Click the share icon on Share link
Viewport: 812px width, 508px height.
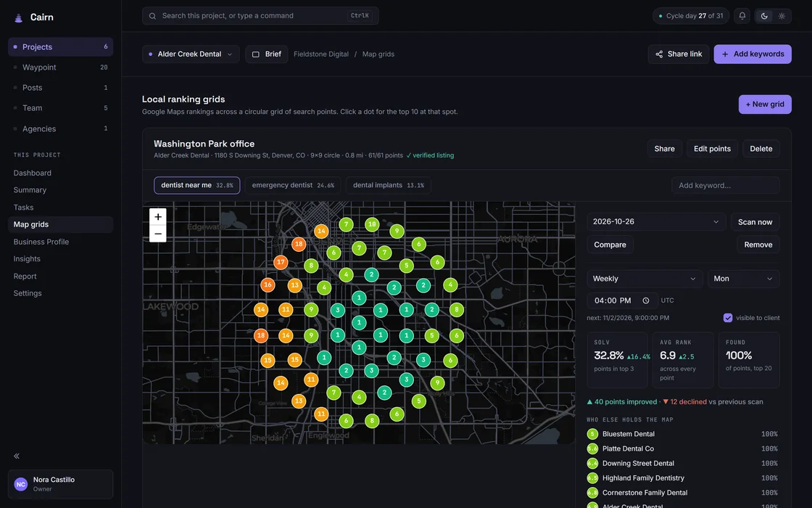pyautogui.click(x=659, y=54)
